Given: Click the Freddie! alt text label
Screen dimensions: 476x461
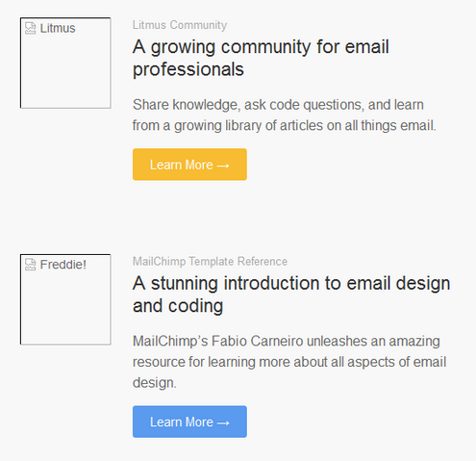Looking at the screenshot, I should click(x=63, y=265).
